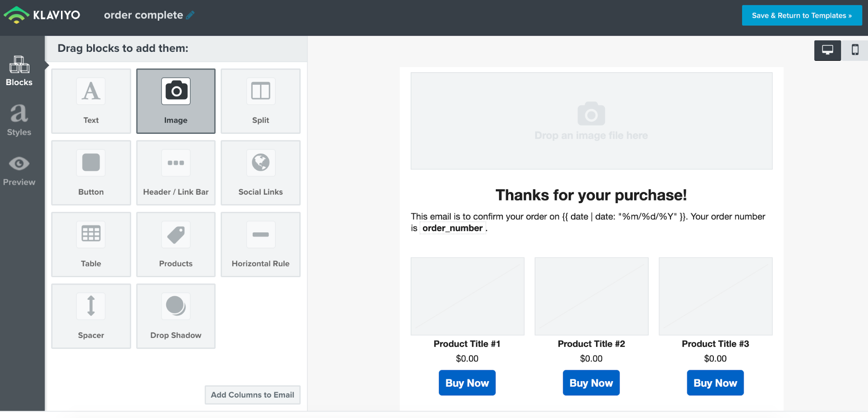Edit template name with pencil icon
Viewport: 868px width, 418px height.
click(x=190, y=15)
